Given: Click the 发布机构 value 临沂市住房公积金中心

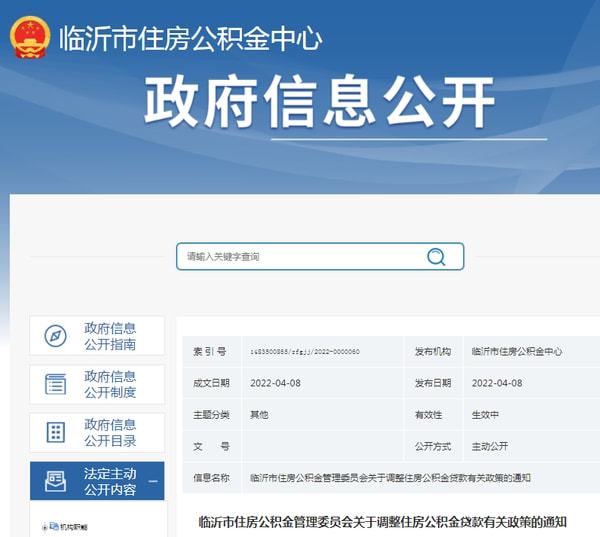Looking at the screenshot, I should (517, 351).
